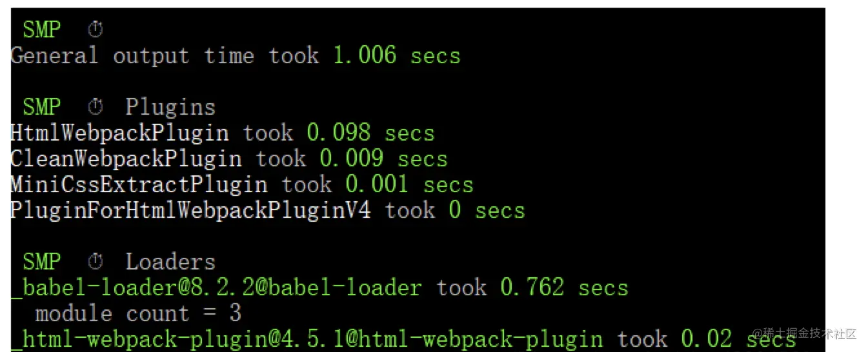Click the stopwatch icon beside top SMP
Image resolution: width=868 pixels, height=352 pixels.
pyautogui.click(x=95, y=30)
